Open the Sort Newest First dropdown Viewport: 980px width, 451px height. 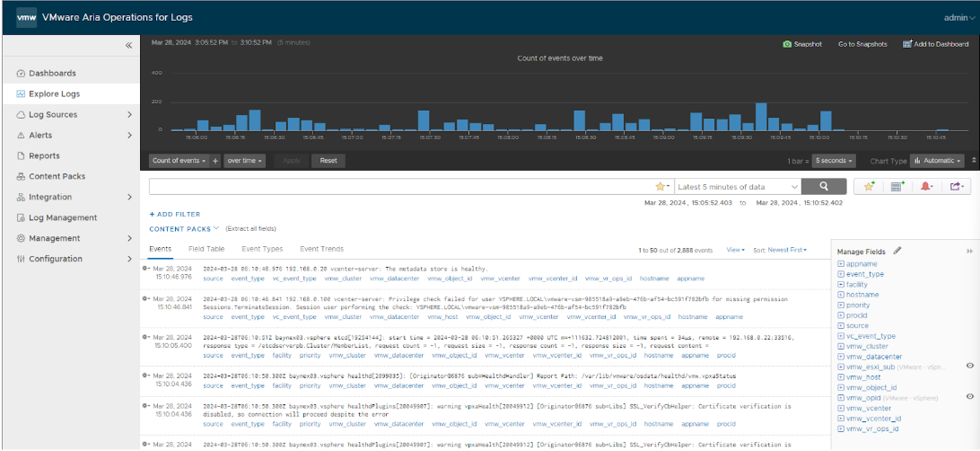point(788,251)
